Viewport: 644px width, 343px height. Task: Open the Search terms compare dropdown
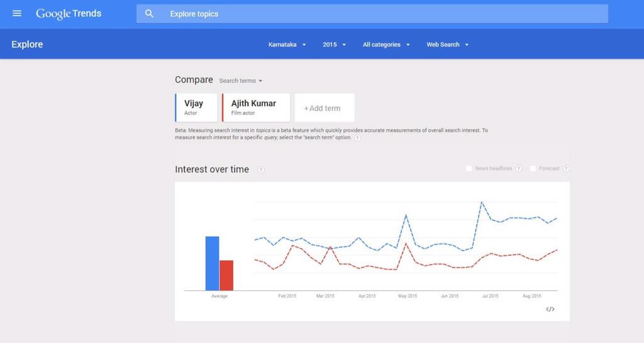pos(241,80)
